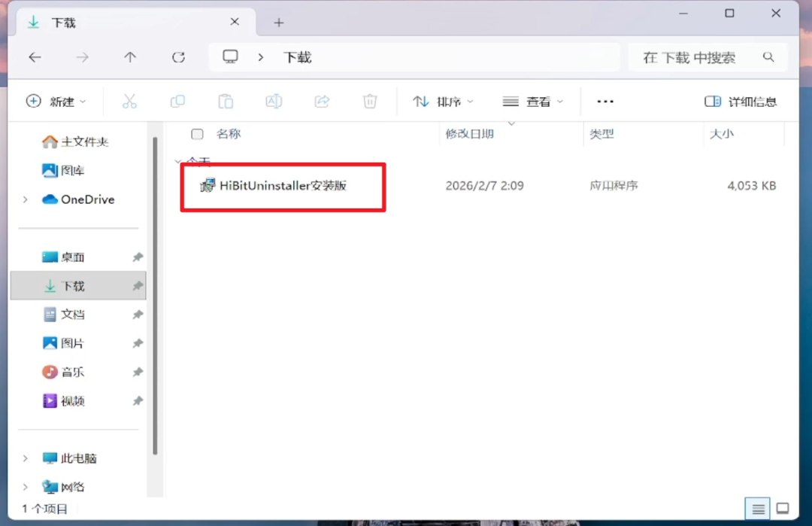Sort by 名称 column header
812x526 pixels.
[x=229, y=134]
